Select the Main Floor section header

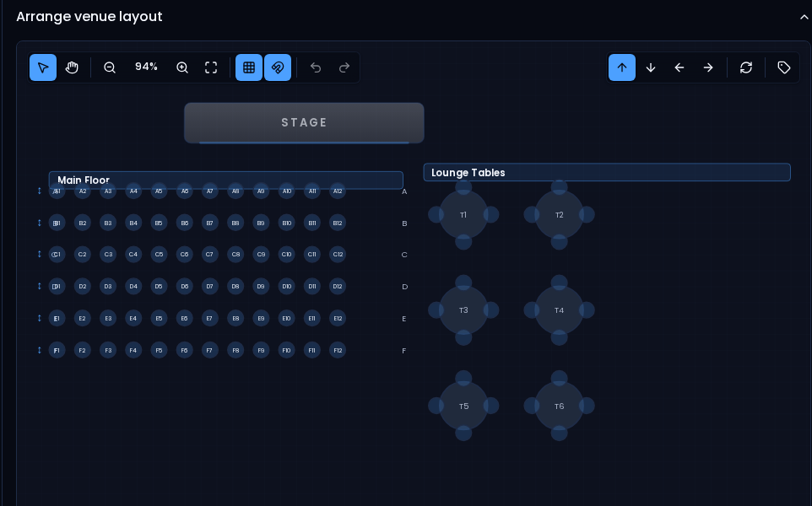click(225, 180)
